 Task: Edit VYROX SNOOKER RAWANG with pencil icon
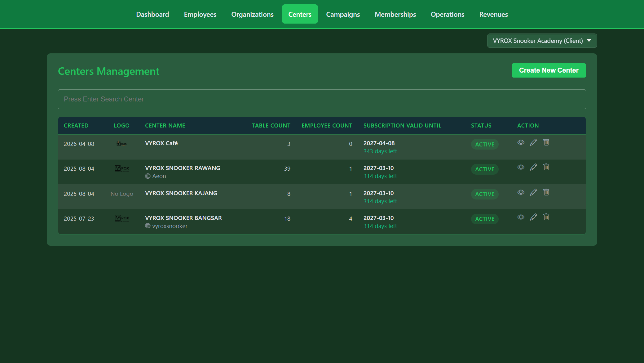533,167
